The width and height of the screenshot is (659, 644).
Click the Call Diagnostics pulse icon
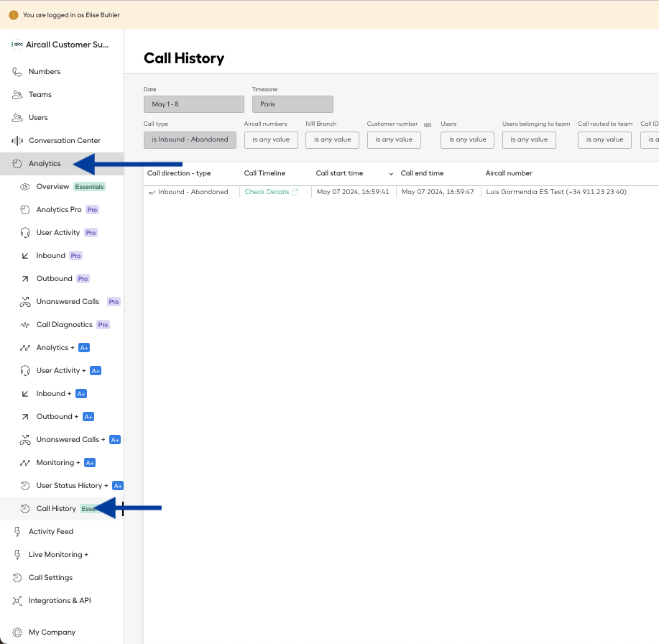tap(25, 325)
